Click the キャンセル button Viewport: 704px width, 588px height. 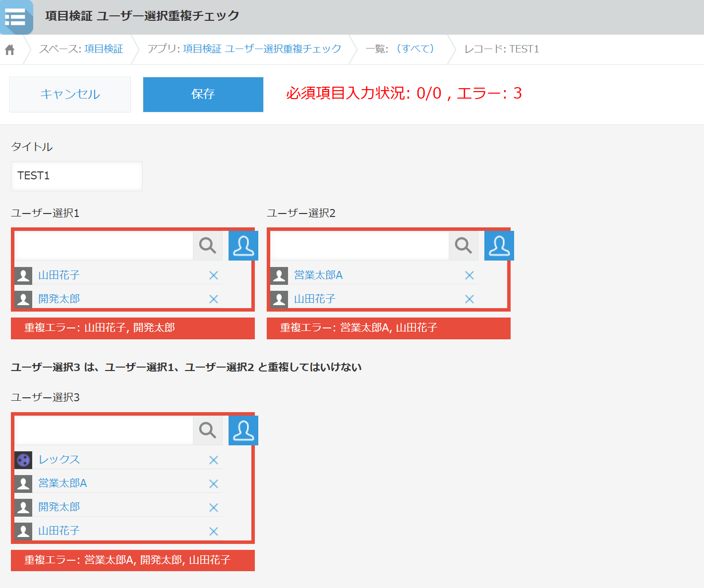(x=70, y=94)
